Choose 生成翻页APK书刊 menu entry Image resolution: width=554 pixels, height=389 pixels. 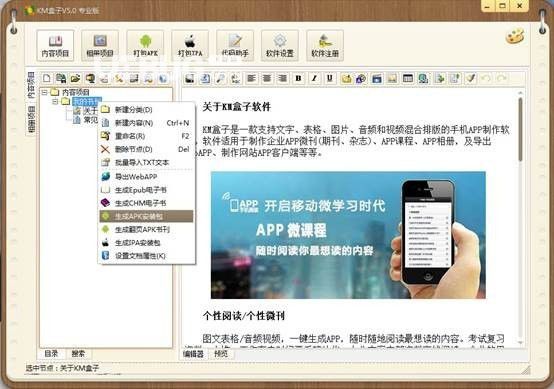147,230
